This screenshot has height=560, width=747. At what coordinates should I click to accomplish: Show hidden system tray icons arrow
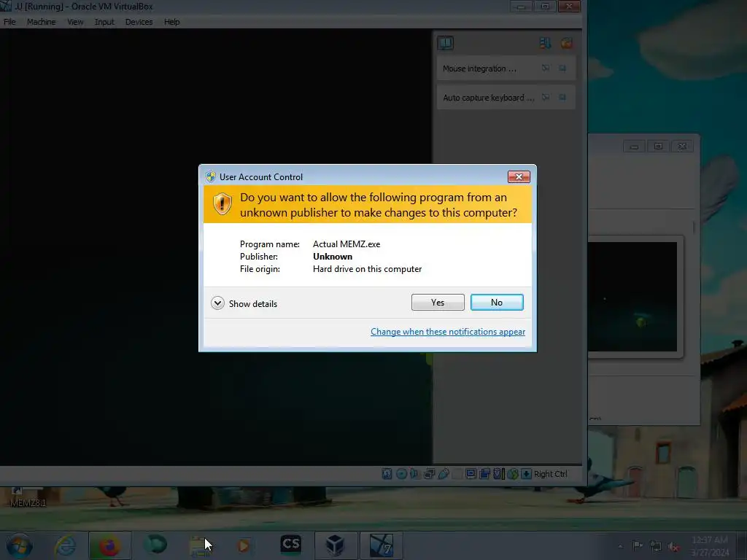pos(620,546)
